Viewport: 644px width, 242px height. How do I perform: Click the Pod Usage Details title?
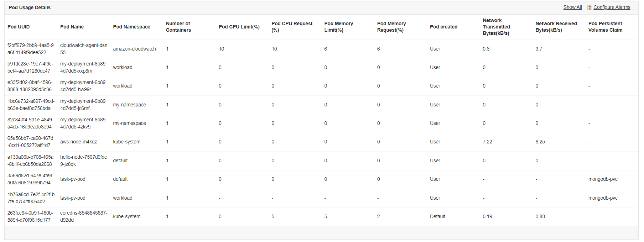click(x=30, y=7)
